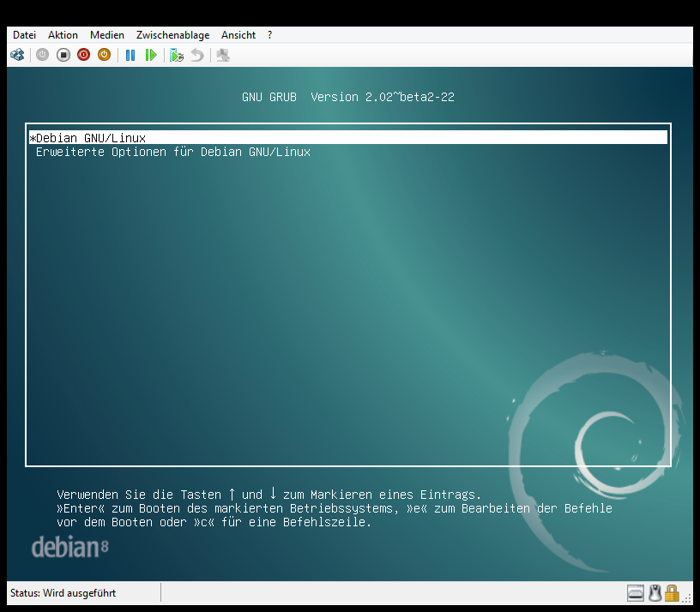This screenshot has width=700, height=612.
Task: Select 'Erweiterte Optionen für Debian GNU/Linux' entry
Action: pos(173,152)
